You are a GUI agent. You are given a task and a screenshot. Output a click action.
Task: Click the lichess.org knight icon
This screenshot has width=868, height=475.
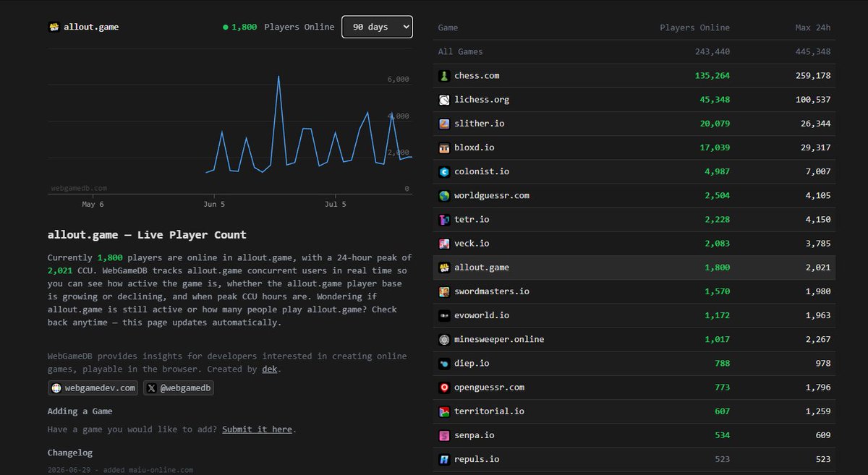(444, 100)
